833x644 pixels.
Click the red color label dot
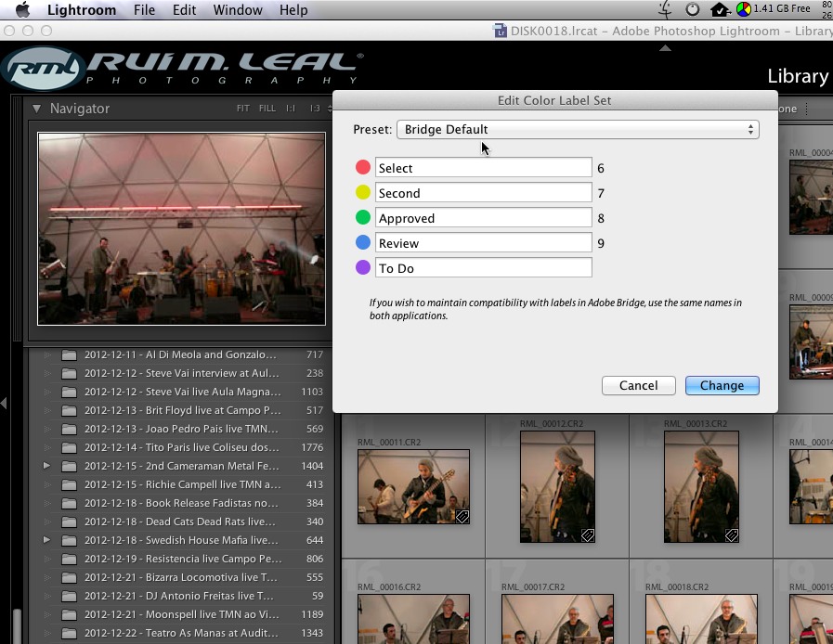pyautogui.click(x=363, y=167)
